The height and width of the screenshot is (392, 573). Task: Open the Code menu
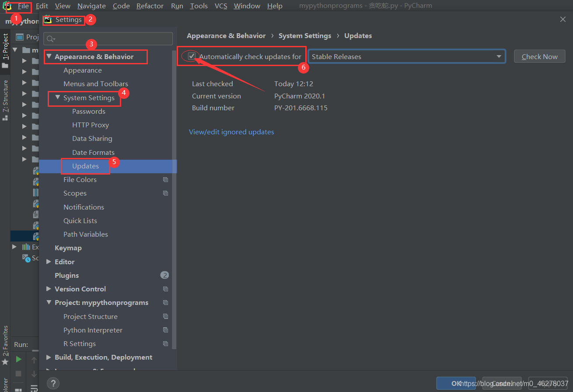121,6
